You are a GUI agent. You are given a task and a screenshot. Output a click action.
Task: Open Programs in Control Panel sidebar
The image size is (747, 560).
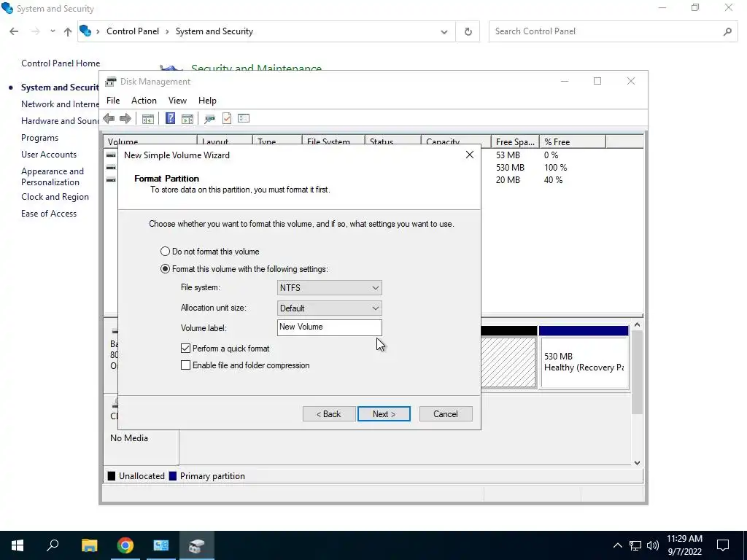pyautogui.click(x=39, y=138)
